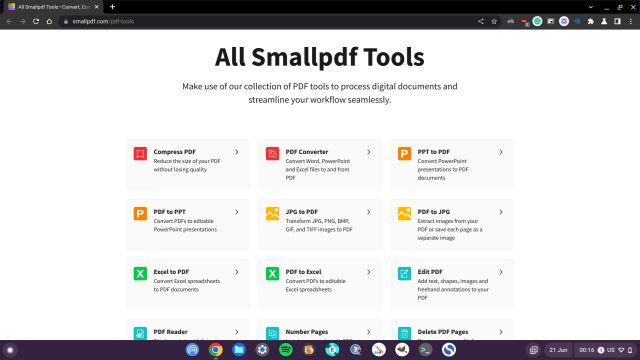Open Terminal app from the shelf
640x360 pixels.
(x=425, y=350)
